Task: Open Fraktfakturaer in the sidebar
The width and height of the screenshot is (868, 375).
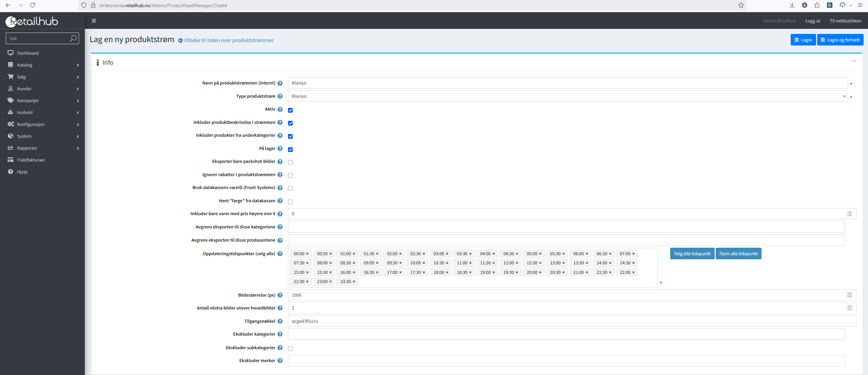Action: (x=31, y=160)
